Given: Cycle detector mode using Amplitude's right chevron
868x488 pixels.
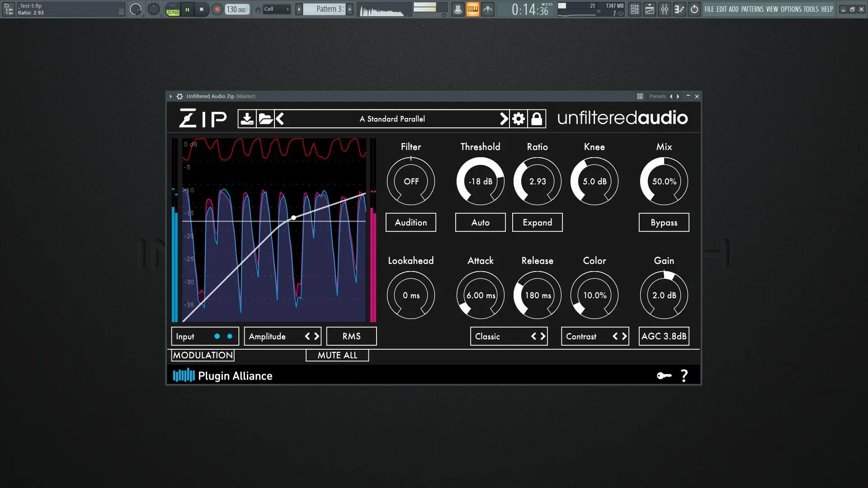Looking at the screenshot, I should coord(316,336).
